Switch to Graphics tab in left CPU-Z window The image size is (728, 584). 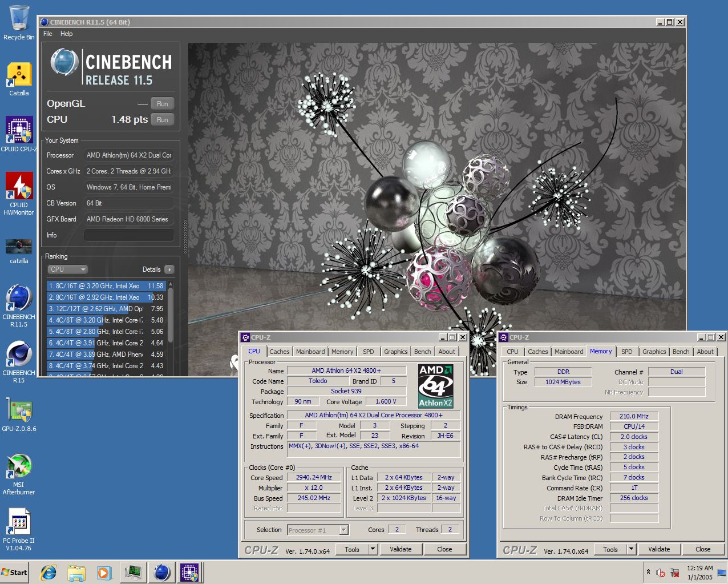click(x=396, y=352)
